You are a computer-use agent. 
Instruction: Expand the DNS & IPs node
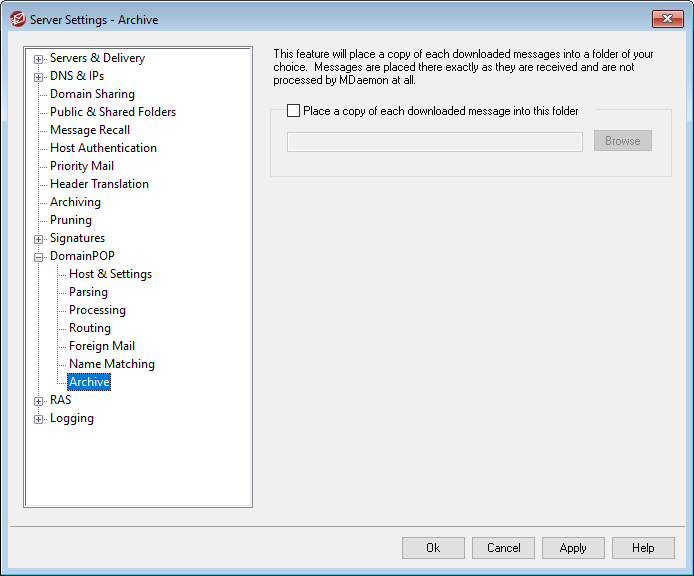(39, 77)
